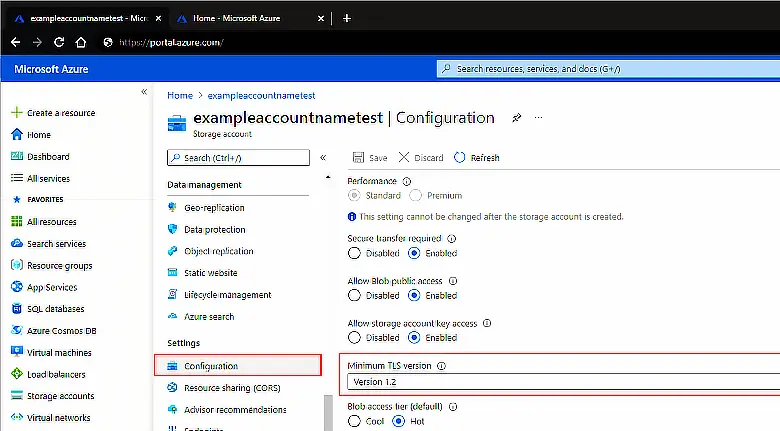Screen dimensions: 780x431
Task: Enable storage account key access
Action: [x=414, y=337]
